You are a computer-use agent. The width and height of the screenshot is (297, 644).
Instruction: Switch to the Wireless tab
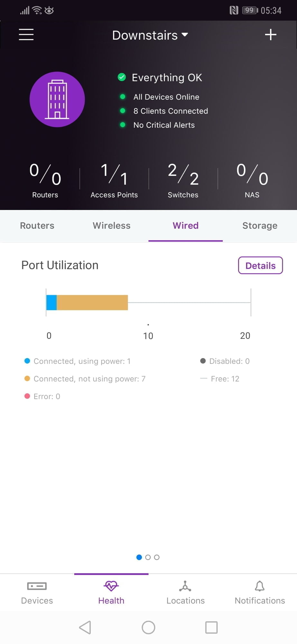tap(111, 226)
